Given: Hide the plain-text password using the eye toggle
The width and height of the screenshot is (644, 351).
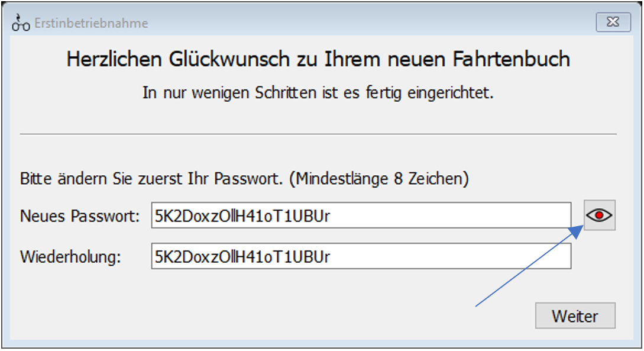Looking at the screenshot, I should (599, 215).
